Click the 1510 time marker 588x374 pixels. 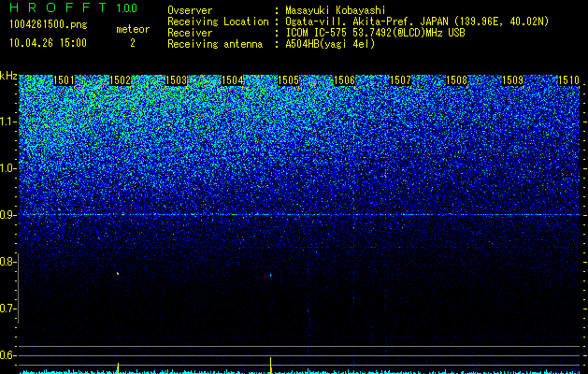pyautogui.click(x=569, y=80)
